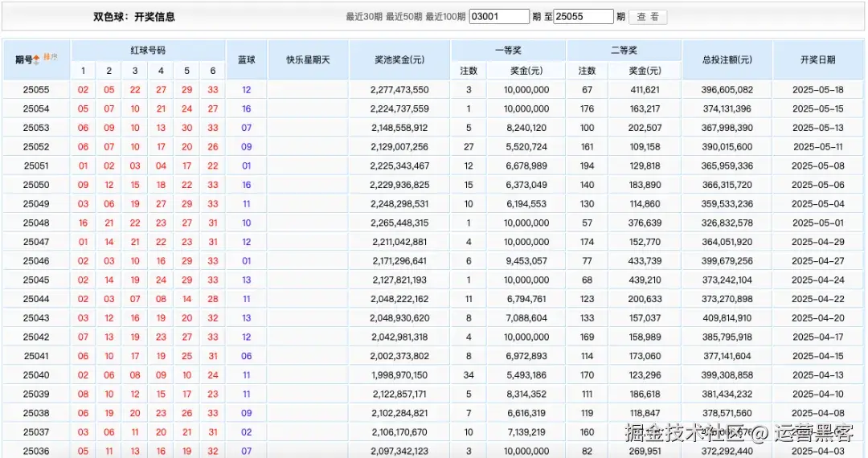Screen dimensions: 868x458
Task: Click prize pool amount 2,148,558,912
Action: [x=399, y=128]
